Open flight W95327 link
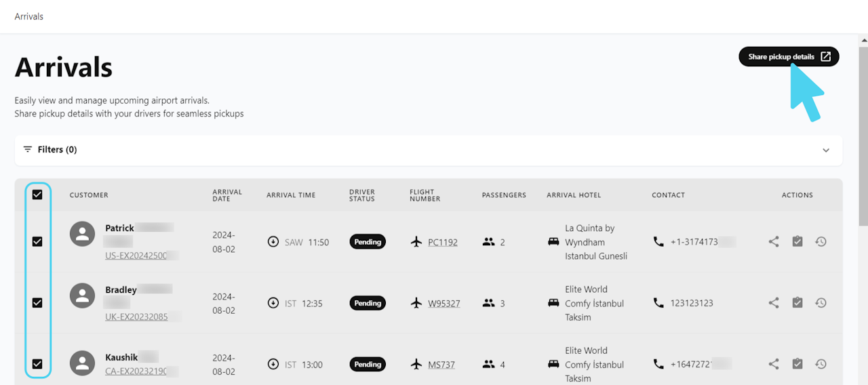Viewport: 868px width, 385px height. pyautogui.click(x=443, y=304)
